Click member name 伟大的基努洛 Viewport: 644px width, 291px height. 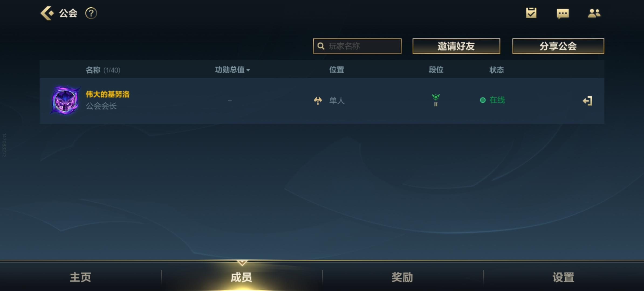tap(108, 94)
